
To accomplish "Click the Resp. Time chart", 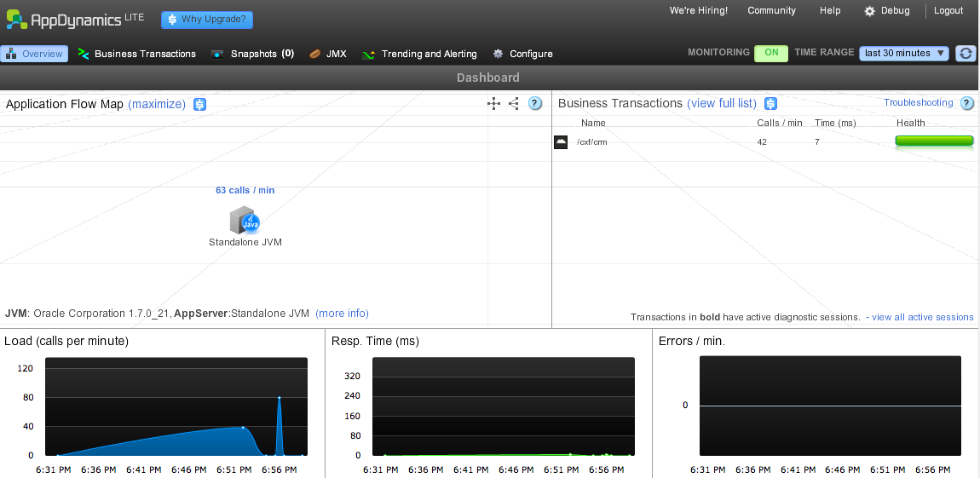I will [x=503, y=406].
